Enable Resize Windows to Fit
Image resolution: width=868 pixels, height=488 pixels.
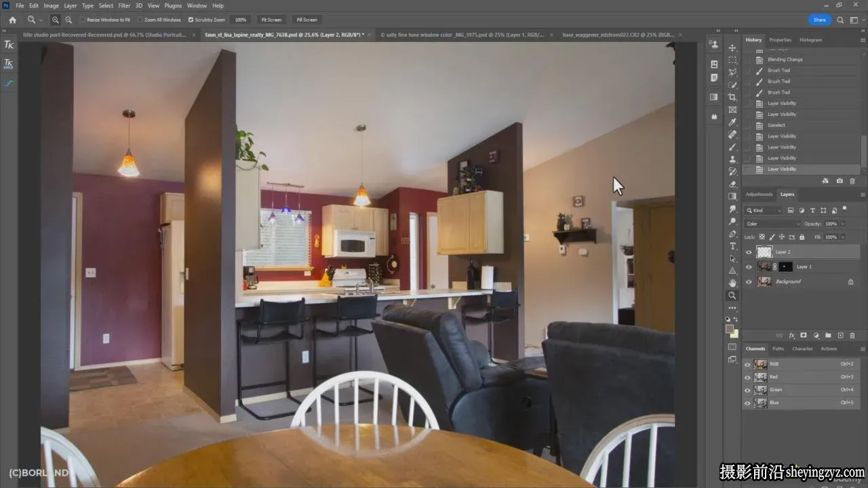coord(83,20)
